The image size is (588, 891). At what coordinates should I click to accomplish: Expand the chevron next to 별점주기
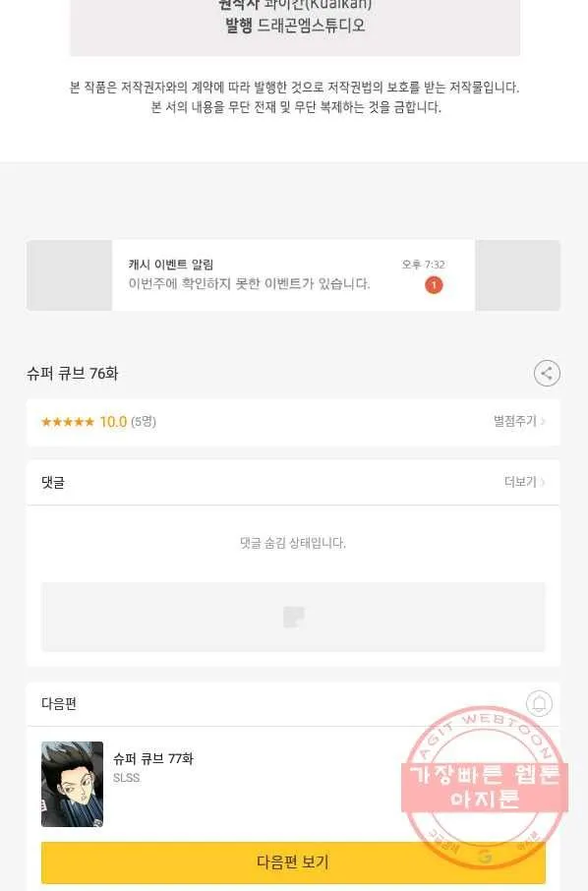[543, 421]
